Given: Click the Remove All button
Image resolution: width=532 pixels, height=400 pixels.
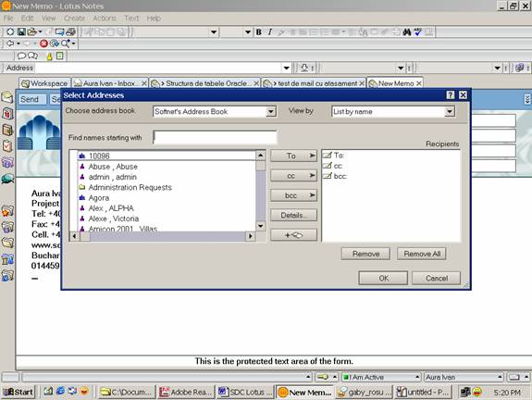Looking at the screenshot, I should point(422,254).
